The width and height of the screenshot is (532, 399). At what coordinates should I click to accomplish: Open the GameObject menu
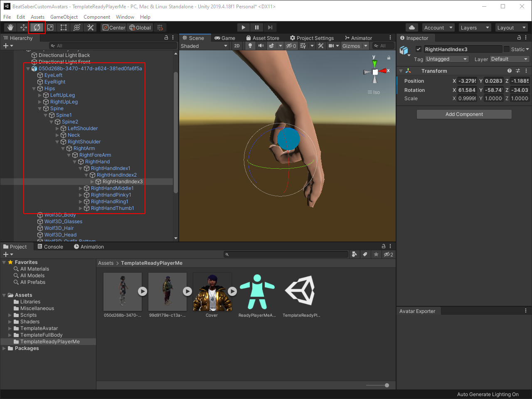pyautogui.click(x=64, y=17)
